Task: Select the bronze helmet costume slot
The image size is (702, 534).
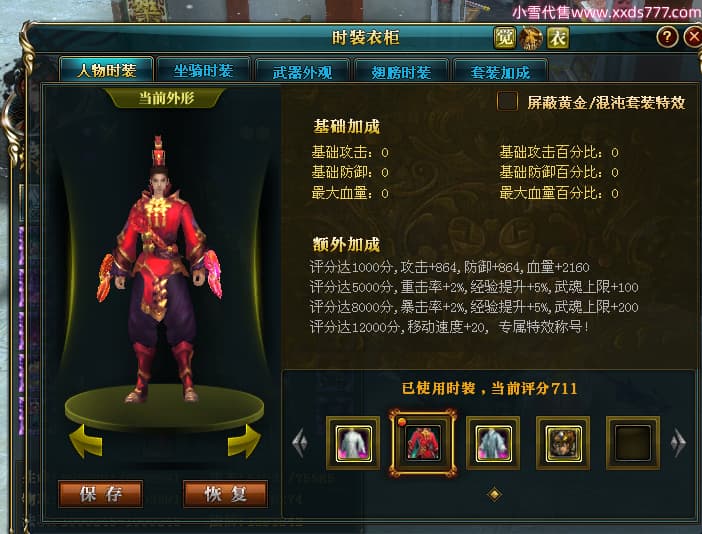Action: click(x=563, y=443)
